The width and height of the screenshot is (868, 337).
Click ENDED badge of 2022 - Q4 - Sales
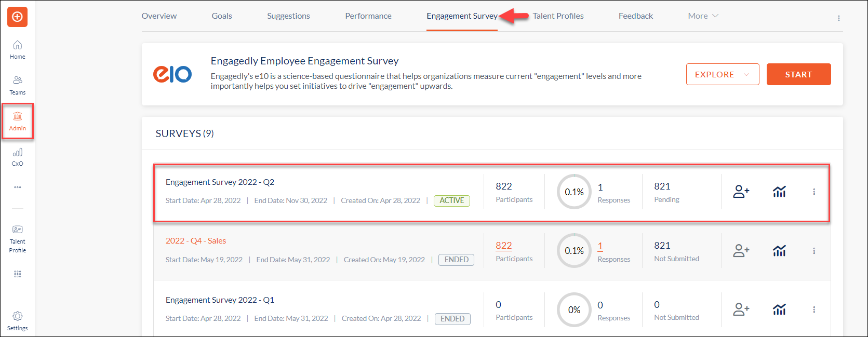point(457,260)
